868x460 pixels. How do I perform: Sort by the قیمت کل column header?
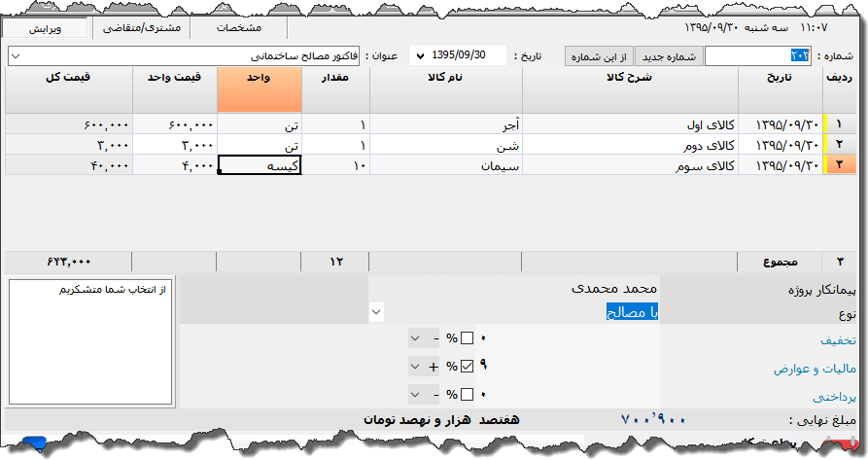tap(69, 89)
